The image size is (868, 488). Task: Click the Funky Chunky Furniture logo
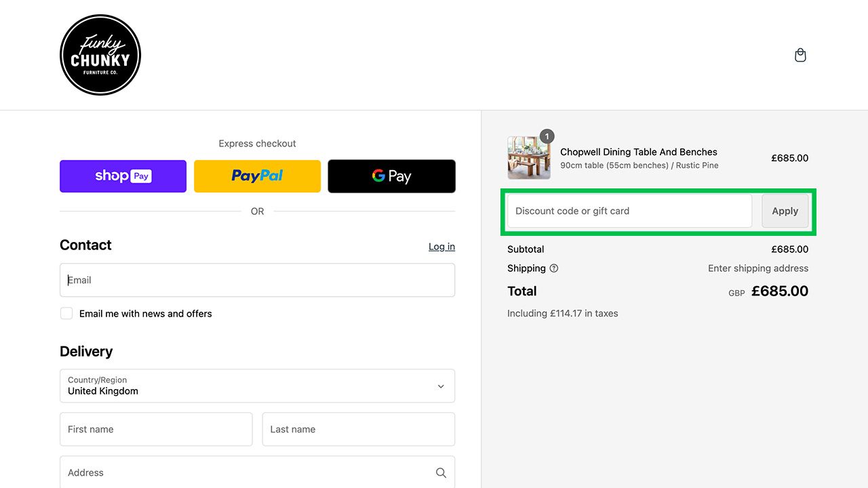tap(100, 55)
